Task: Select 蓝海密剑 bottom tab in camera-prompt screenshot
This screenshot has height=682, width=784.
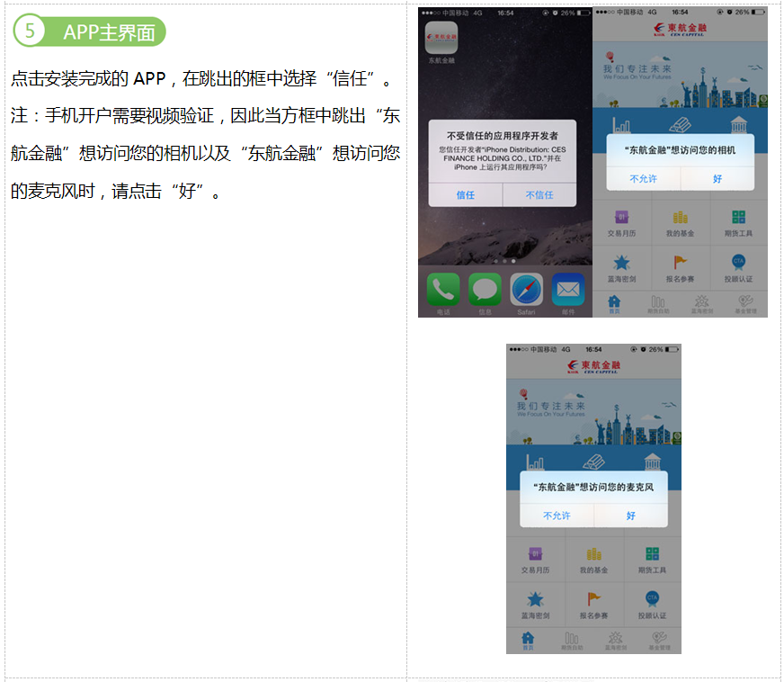Action: pyautogui.click(x=702, y=304)
